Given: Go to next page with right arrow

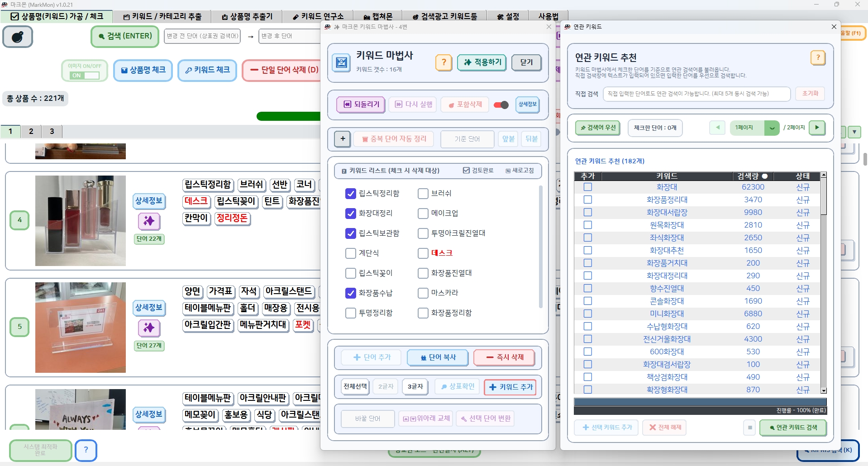Looking at the screenshot, I should point(817,128).
